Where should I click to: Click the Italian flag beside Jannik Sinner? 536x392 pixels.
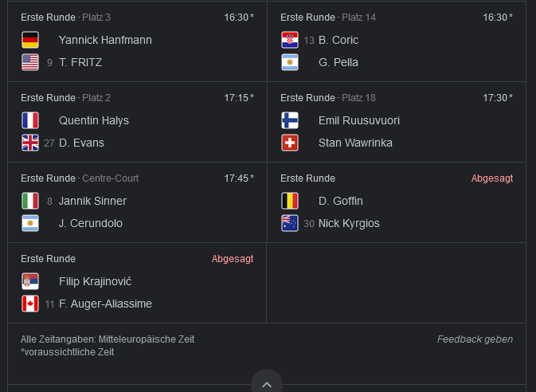(30, 201)
